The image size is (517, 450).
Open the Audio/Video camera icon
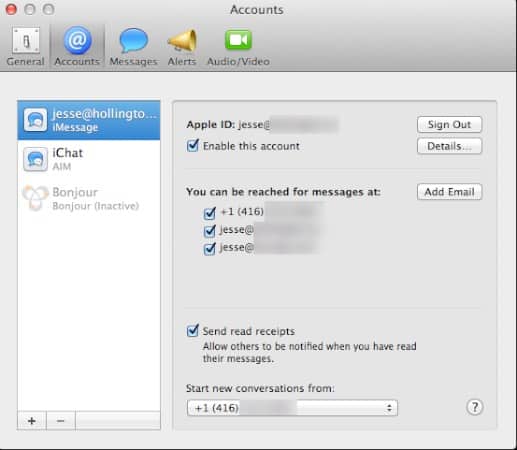point(238,40)
